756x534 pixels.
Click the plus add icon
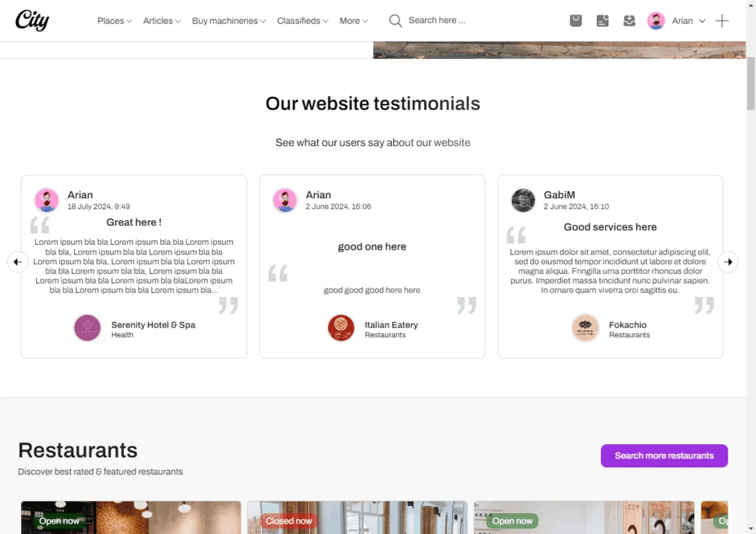(x=722, y=21)
